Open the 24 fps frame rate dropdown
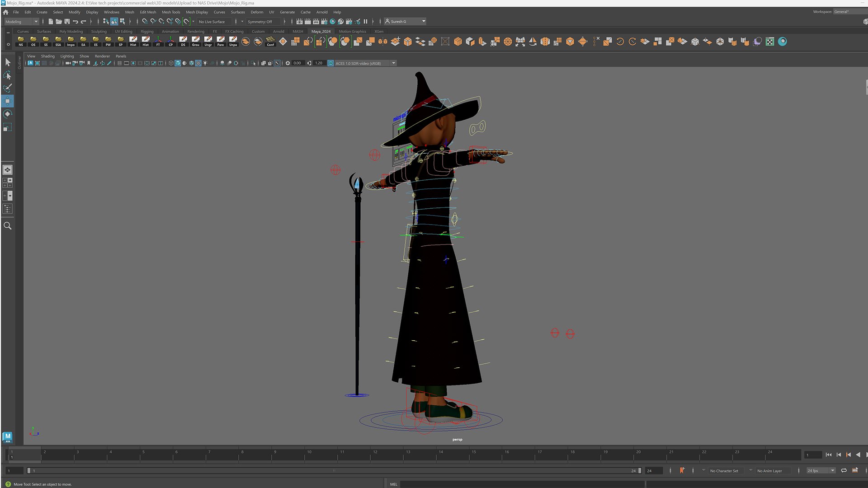This screenshot has height=488, width=868. 821,470
